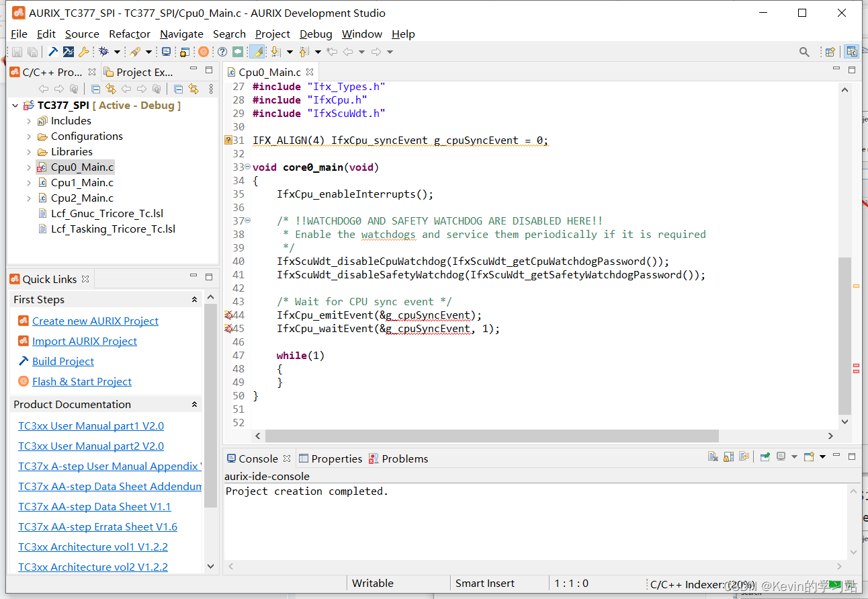Collapse the First Steps section
Viewport: 868px width, 599px height.
coord(195,300)
